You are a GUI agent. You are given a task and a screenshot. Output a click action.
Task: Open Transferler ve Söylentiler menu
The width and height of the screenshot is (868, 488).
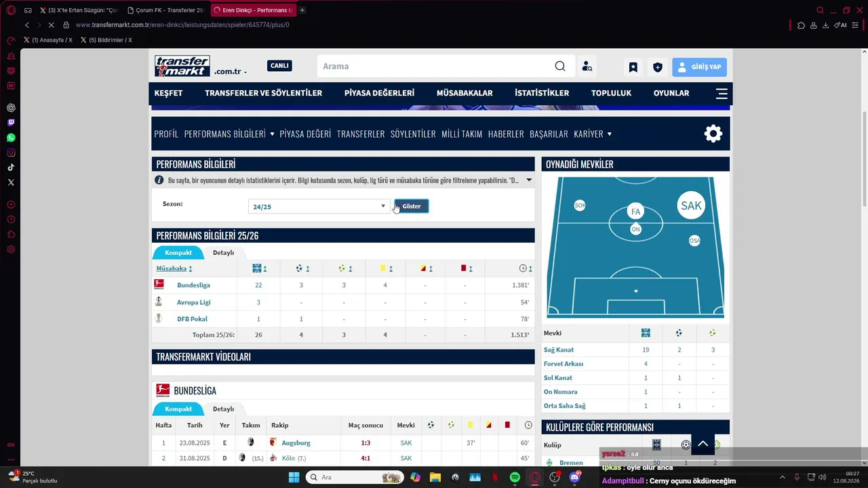coord(264,94)
